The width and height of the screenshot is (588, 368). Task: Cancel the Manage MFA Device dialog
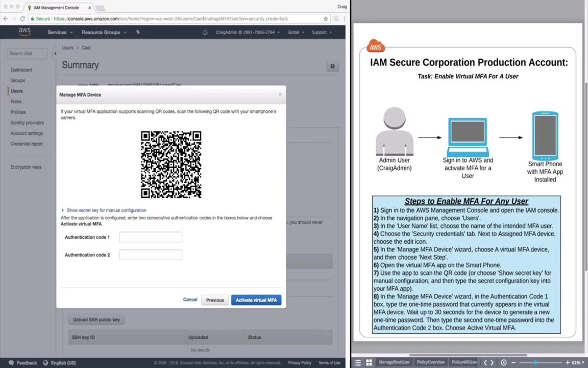(190, 300)
